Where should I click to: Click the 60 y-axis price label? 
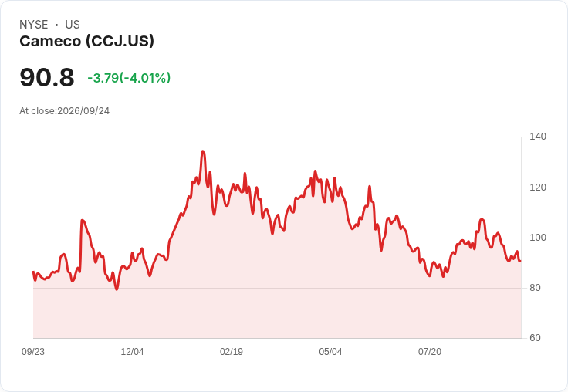[x=535, y=338]
